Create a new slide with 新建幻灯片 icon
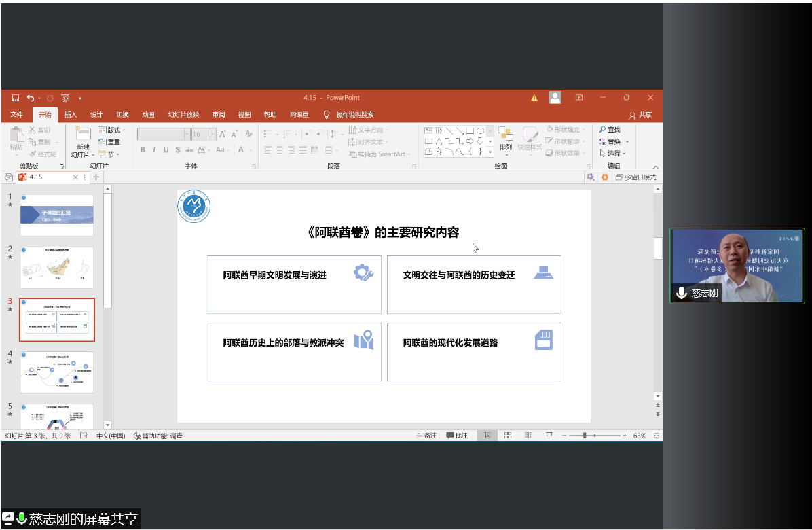The width and height of the screenshot is (812, 530). click(83, 135)
